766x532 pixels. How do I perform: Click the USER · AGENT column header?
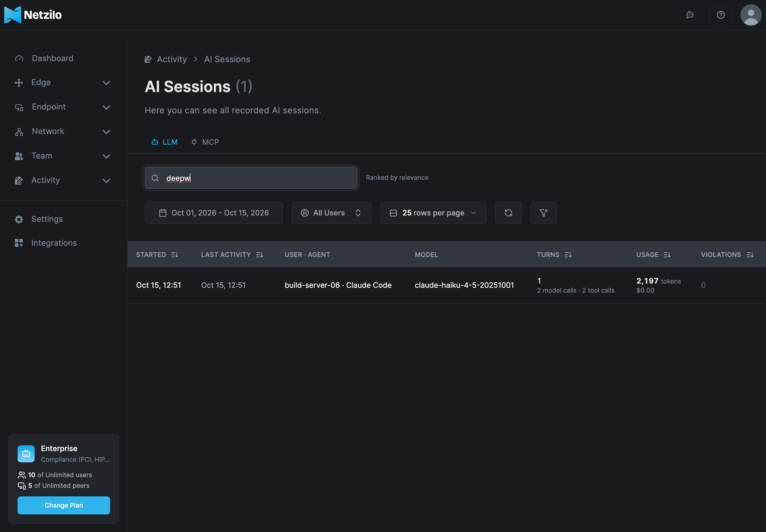pyautogui.click(x=307, y=255)
